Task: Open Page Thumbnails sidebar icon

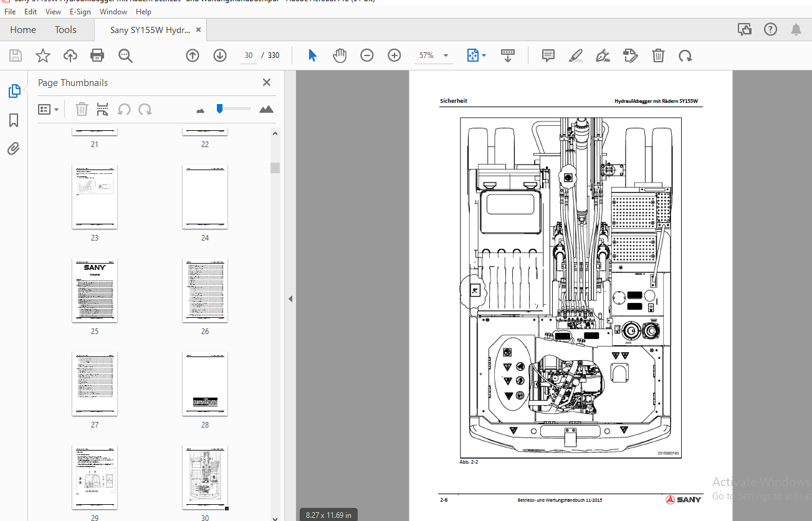Action: pyautogui.click(x=14, y=91)
